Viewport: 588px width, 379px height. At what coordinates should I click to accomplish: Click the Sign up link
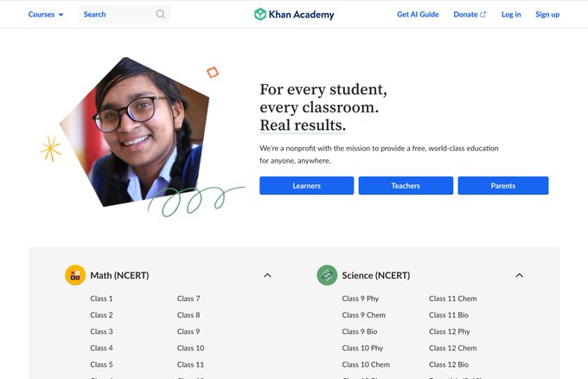tap(547, 14)
